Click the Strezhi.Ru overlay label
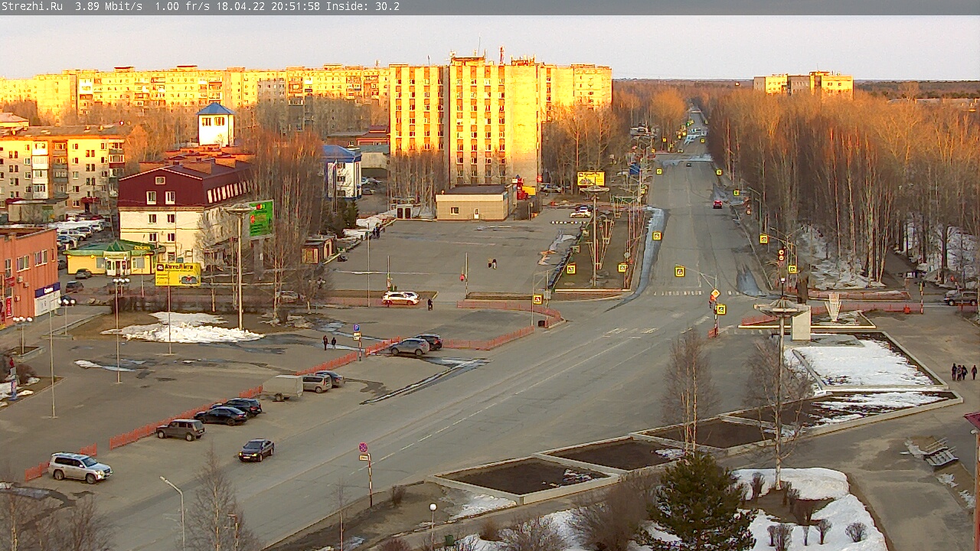 click(x=32, y=6)
